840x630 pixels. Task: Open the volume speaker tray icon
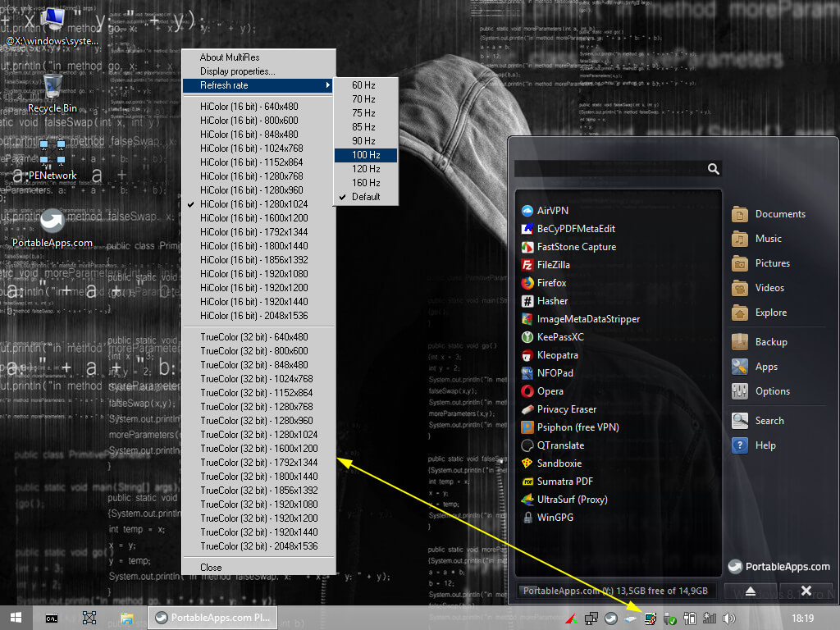click(728, 619)
